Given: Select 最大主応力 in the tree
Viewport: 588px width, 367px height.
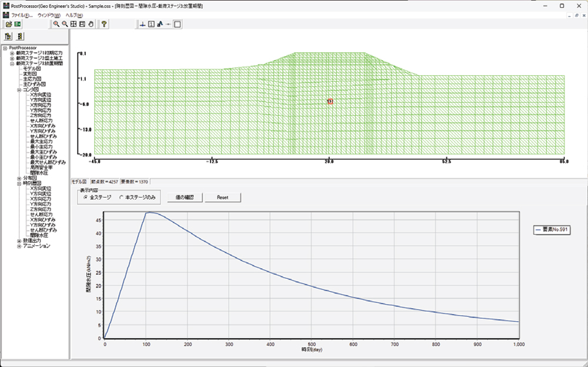Looking at the screenshot, I should [41, 142].
